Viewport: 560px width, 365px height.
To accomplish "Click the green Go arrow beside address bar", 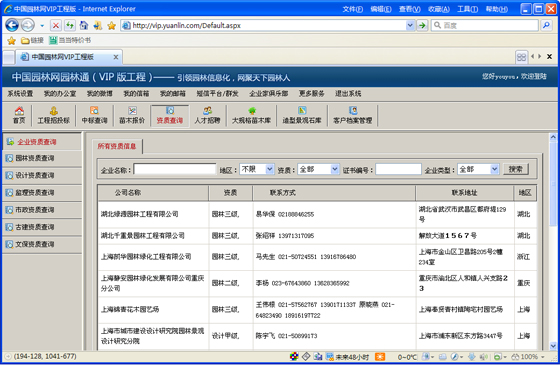I will tap(422, 25).
